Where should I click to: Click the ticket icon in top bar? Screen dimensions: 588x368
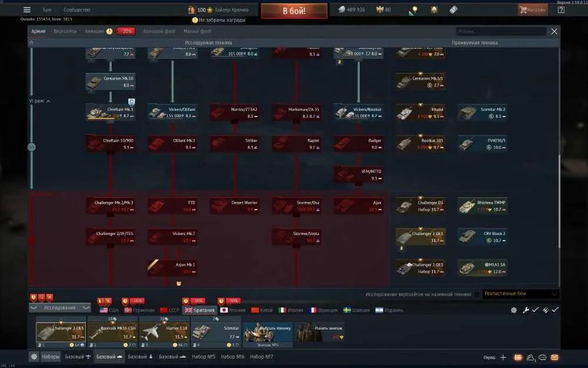click(x=453, y=10)
